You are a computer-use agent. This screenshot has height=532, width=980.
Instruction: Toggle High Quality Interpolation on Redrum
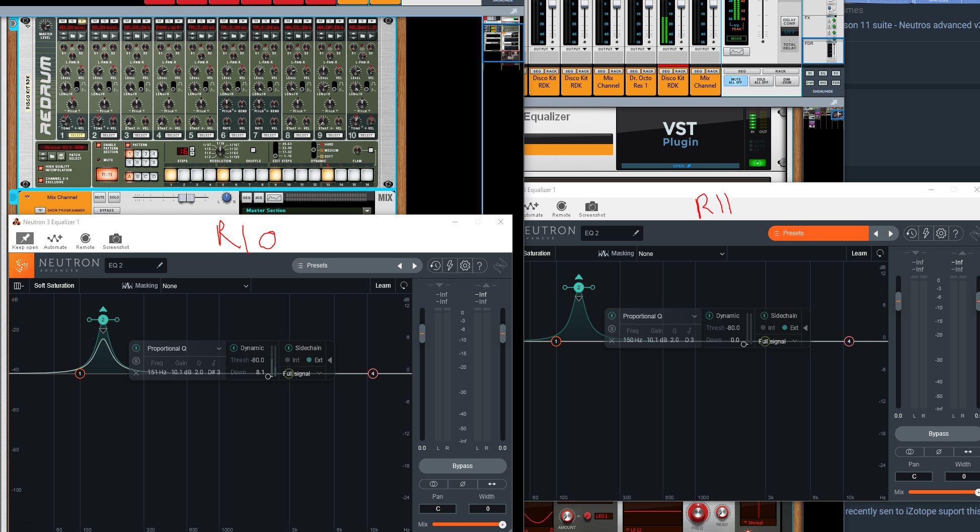click(41, 168)
